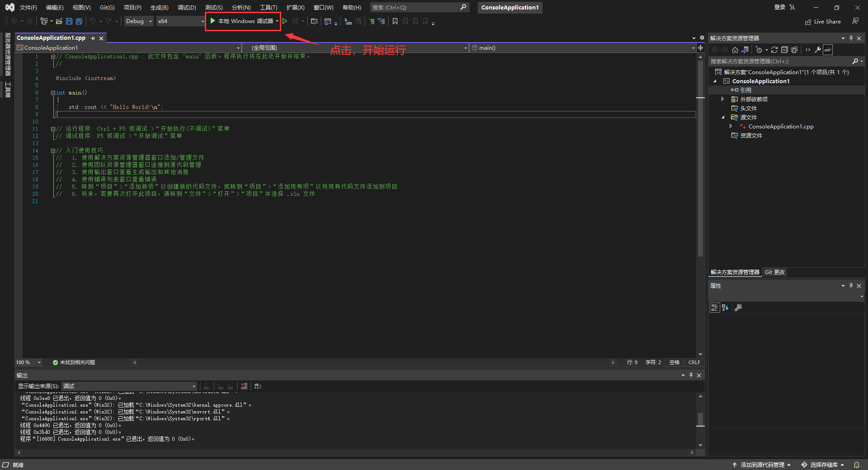
Task: Collapse All in Solution Explorer
Action: point(784,50)
